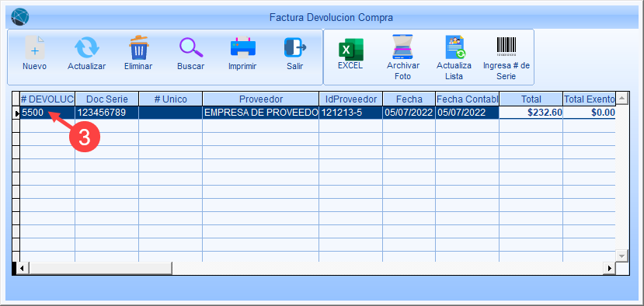Print using the Imprimir icon

(x=242, y=47)
